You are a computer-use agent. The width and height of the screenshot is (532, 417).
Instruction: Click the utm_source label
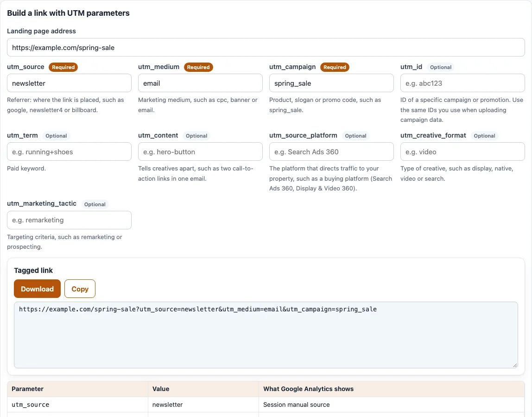click(26, 67)
